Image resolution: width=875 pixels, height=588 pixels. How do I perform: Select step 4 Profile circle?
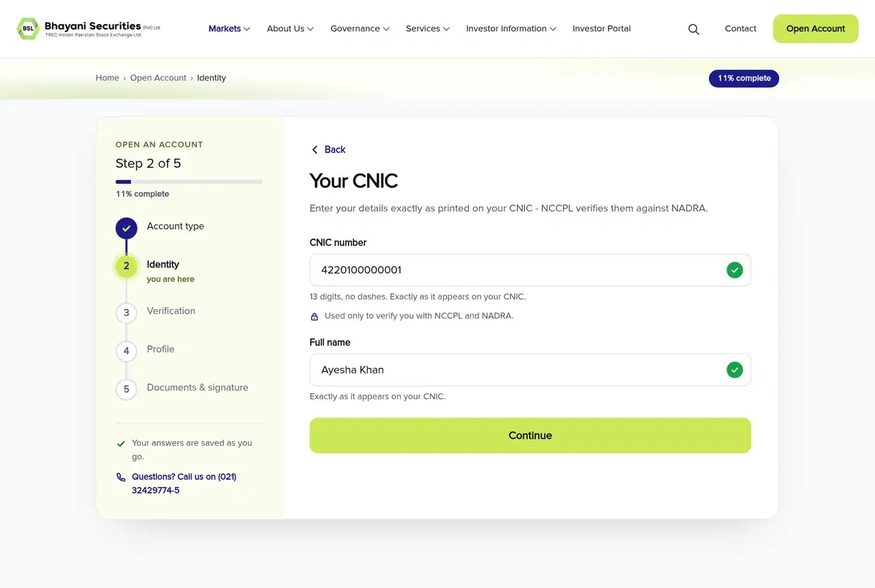coord(126,351)
